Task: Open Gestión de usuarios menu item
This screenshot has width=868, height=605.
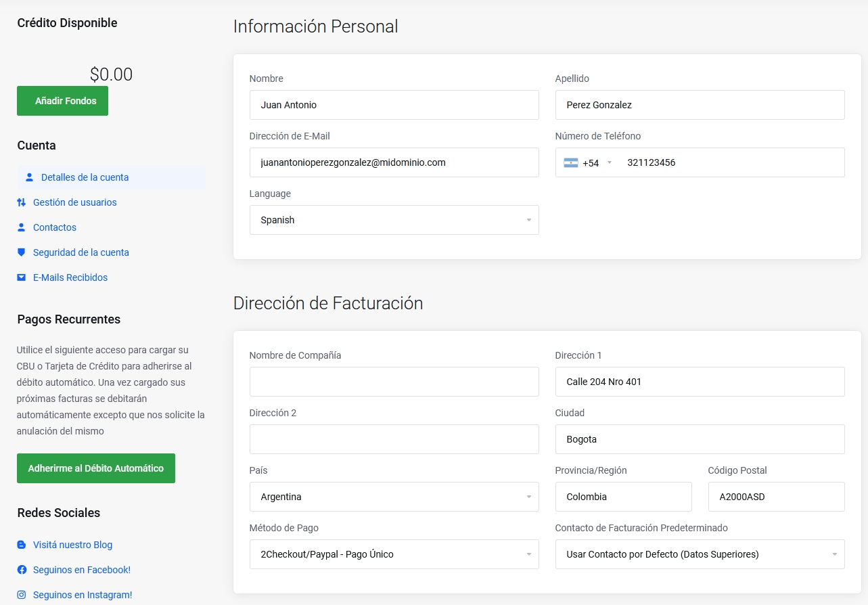Action: click(x=74, y=202)
